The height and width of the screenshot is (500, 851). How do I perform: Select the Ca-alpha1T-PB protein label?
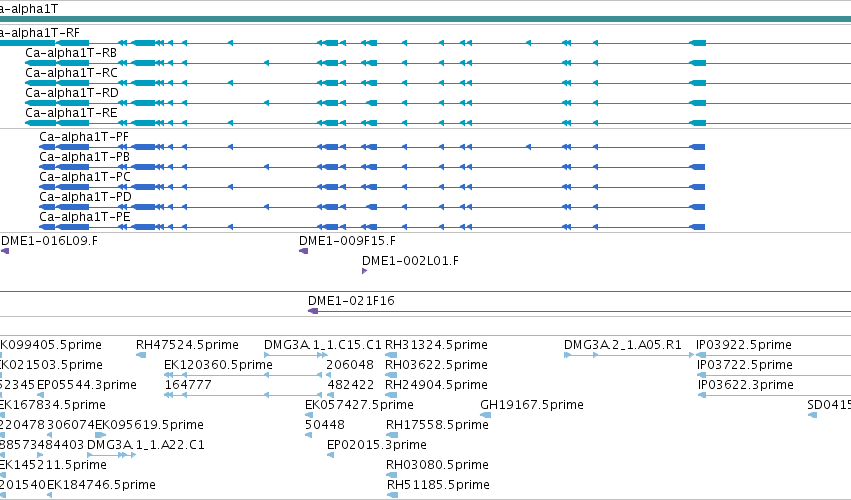click(x=85, y=157)
